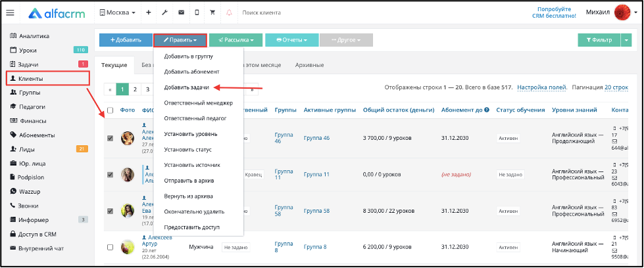Screen dimensions: 644x268
Task: Open the Другое dropdown
Action: click(x=346, y=40)
